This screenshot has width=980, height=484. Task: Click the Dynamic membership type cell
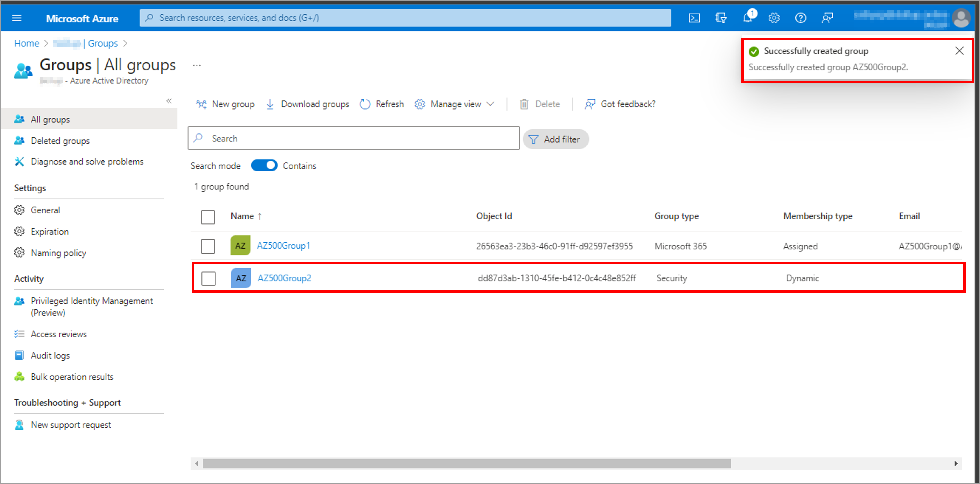pos(802,278)
